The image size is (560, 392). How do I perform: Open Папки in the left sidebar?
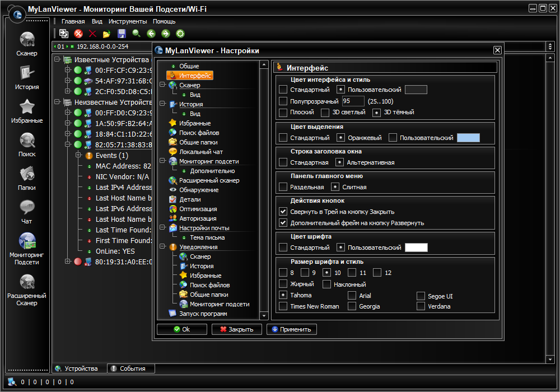click(27, 178)
